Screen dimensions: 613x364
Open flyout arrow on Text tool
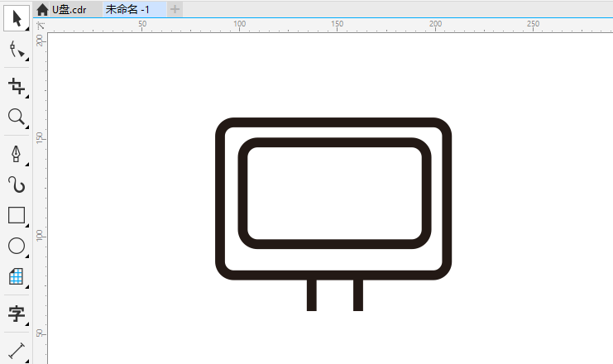(27, 324)
